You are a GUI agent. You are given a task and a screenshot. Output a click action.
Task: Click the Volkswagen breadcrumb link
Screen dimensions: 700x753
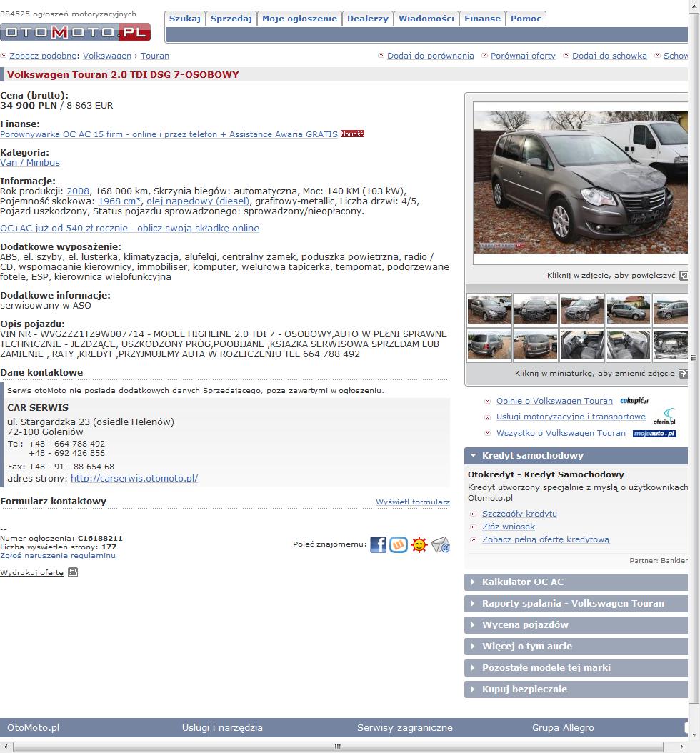107,56
